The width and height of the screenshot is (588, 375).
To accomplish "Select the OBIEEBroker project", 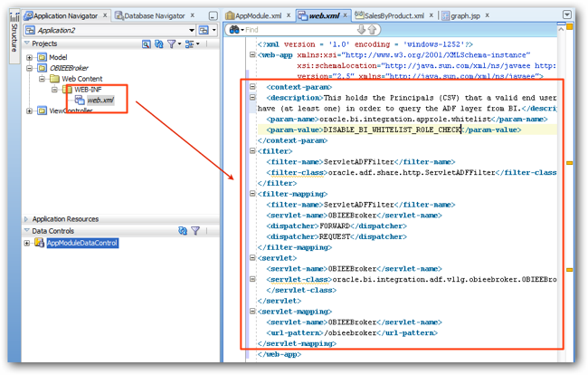I will coord(69,68).
